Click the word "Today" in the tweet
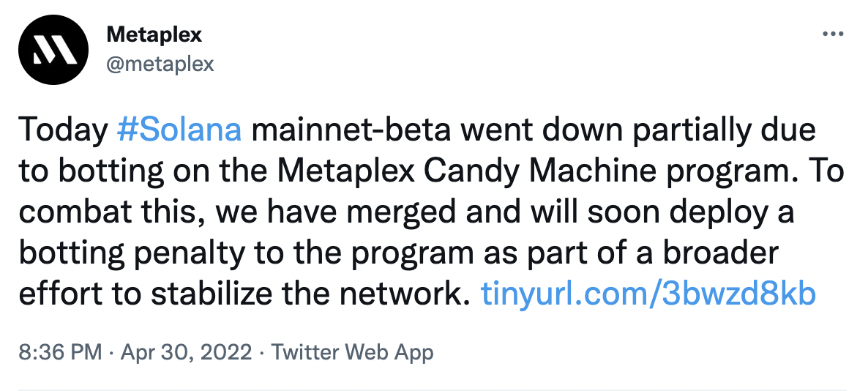This screenshot has width=868, height=391. pyautogui.click(x=64, y=130)
